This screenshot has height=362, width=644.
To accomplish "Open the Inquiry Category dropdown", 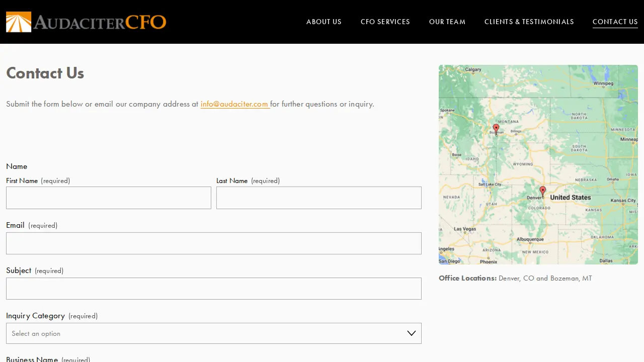I will click(214, 333).
